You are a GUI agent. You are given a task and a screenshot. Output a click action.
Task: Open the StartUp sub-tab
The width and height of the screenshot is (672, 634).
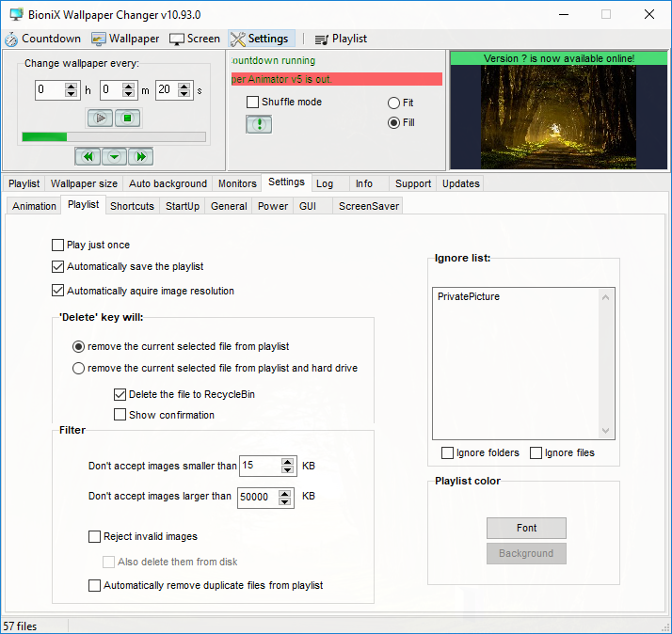pos(183,206)
